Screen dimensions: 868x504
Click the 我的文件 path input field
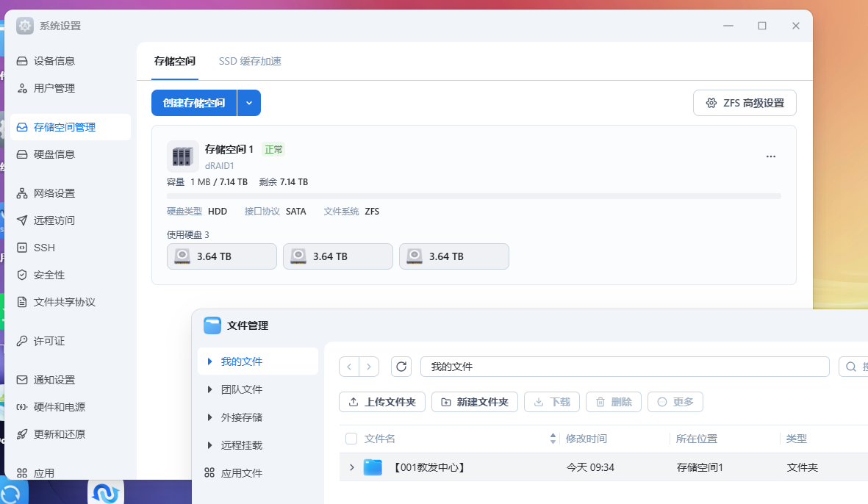[x=625, y=367]
